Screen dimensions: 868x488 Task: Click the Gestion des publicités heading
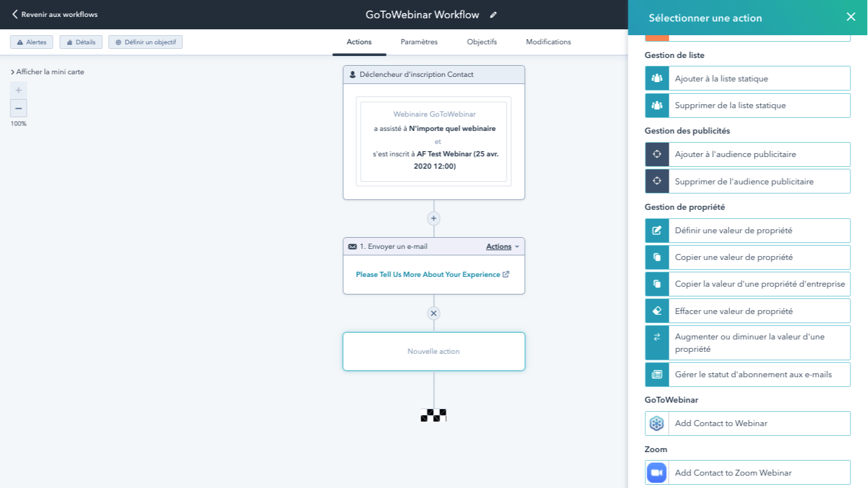(x=687, y=131)
